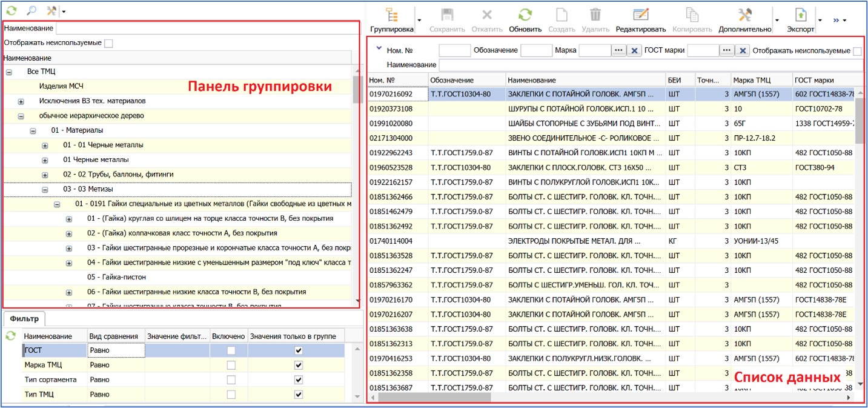This screenshot has height=408, width=868.
Task: Clear the Марка field with X button
Action: 634,51
